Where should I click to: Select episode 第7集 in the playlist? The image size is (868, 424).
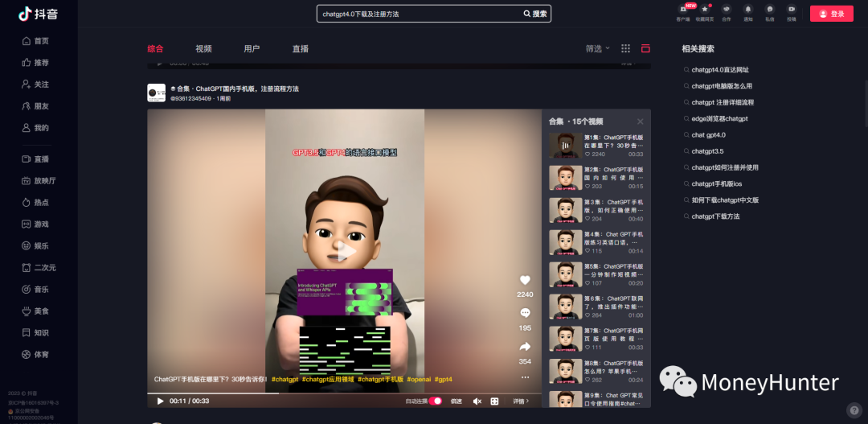click(x=596, y=339)
